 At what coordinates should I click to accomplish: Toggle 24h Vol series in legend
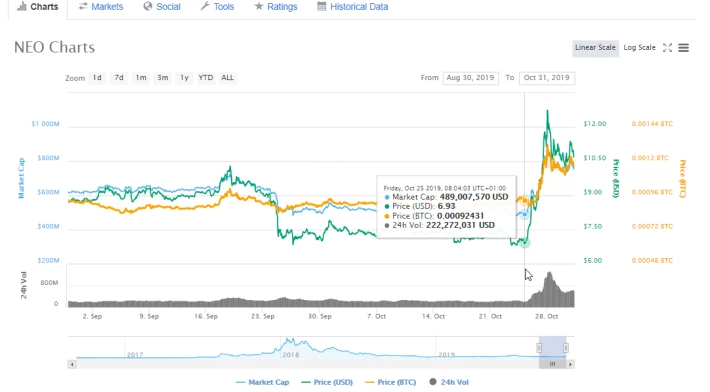449,382
